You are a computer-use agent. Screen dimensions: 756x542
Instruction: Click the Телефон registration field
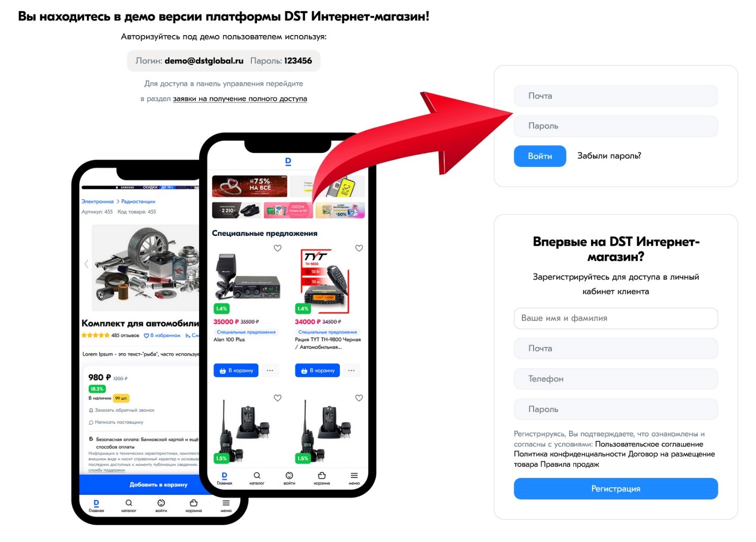pos(615,379)
